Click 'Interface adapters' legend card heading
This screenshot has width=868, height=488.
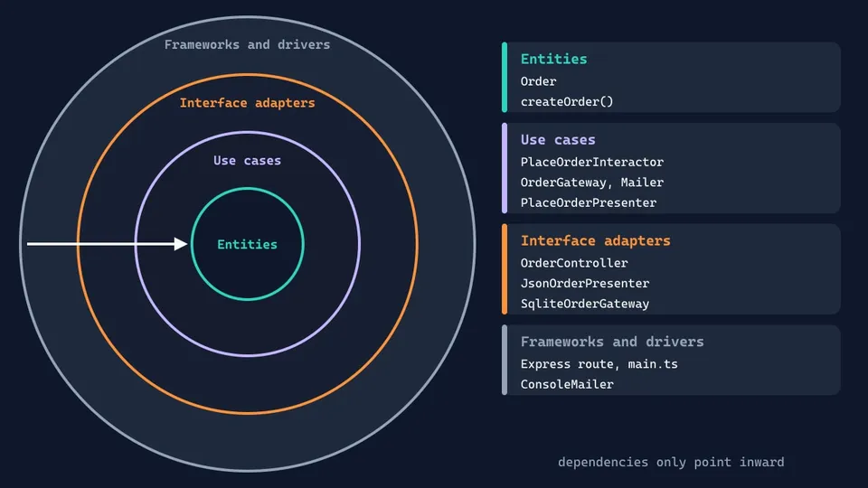point(595,241)
